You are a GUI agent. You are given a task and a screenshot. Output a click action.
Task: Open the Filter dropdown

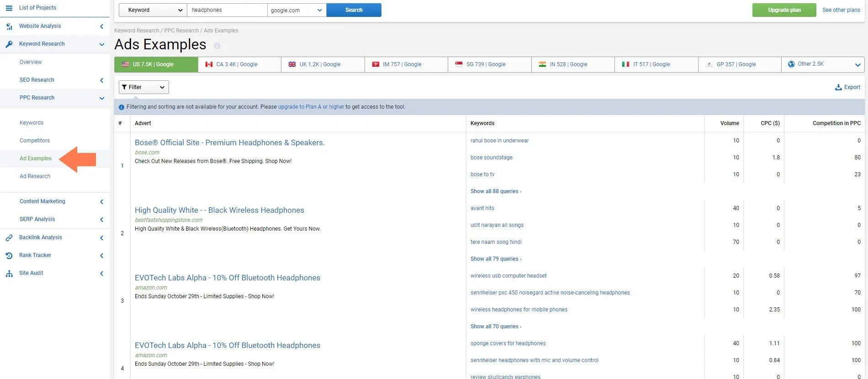click(143, 87)
